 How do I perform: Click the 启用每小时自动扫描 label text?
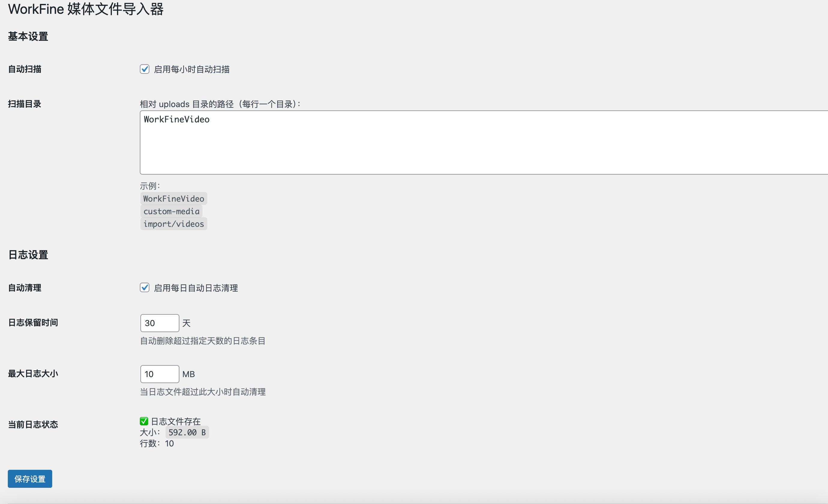point(191,69)
